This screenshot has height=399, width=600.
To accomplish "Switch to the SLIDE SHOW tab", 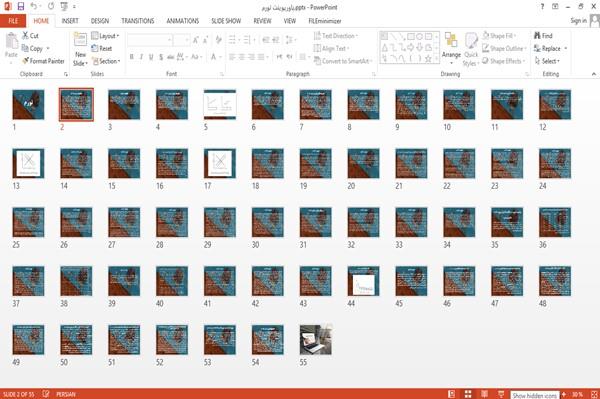I will [226, 21].
